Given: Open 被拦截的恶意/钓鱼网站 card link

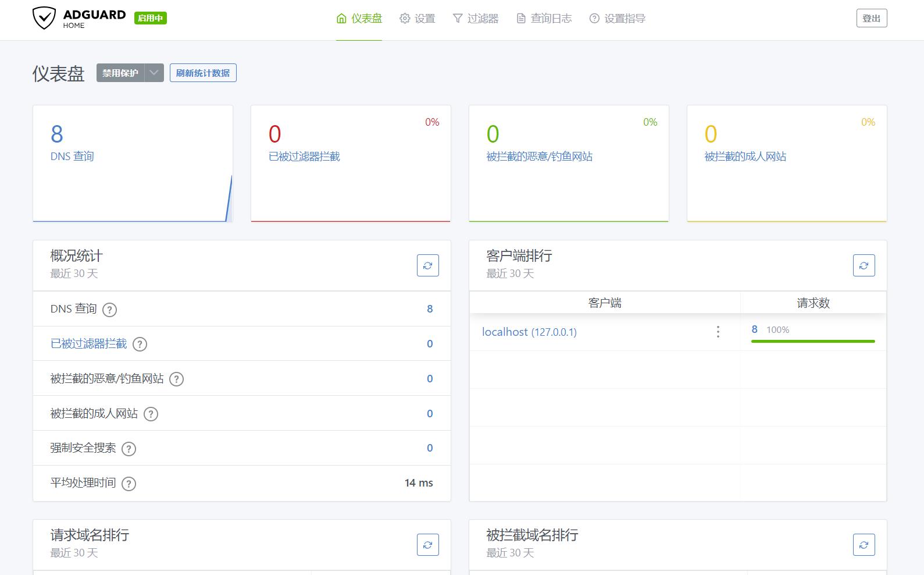Looking at the screenshot, I should 539,157.
